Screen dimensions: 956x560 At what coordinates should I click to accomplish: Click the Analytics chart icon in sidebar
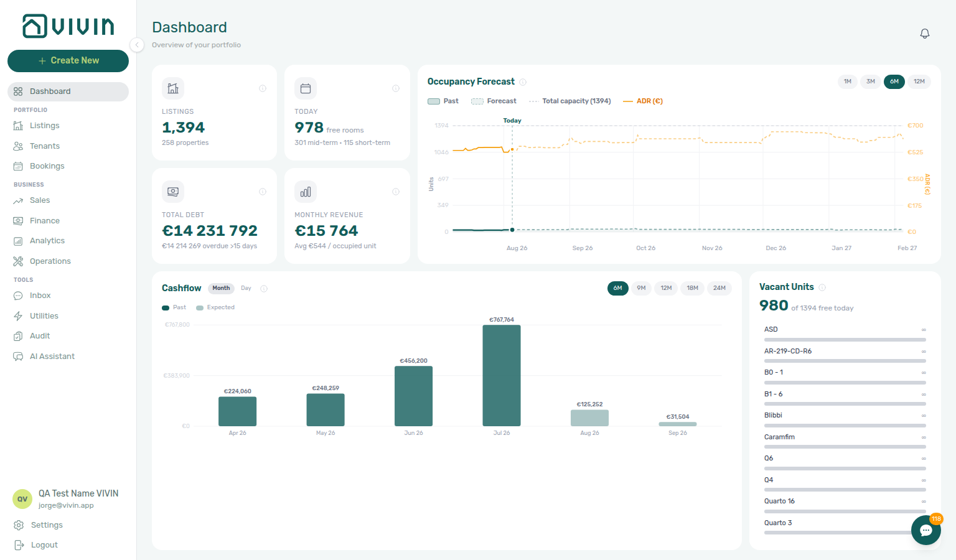[18, 241]
